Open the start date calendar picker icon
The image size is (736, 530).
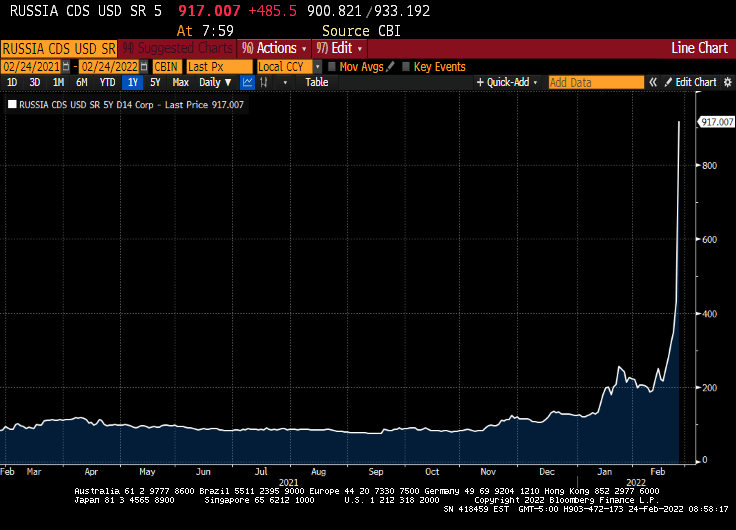tap(65, 67)
